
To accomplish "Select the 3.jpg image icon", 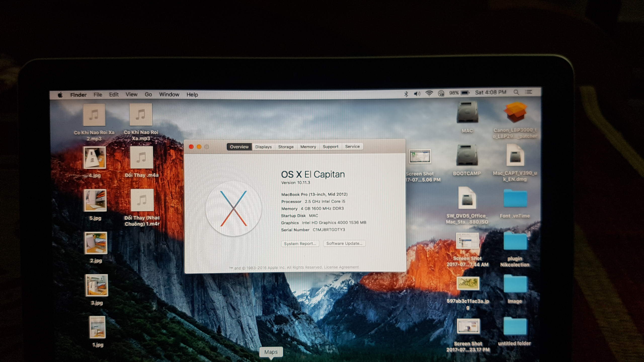I will pos(97,285).
